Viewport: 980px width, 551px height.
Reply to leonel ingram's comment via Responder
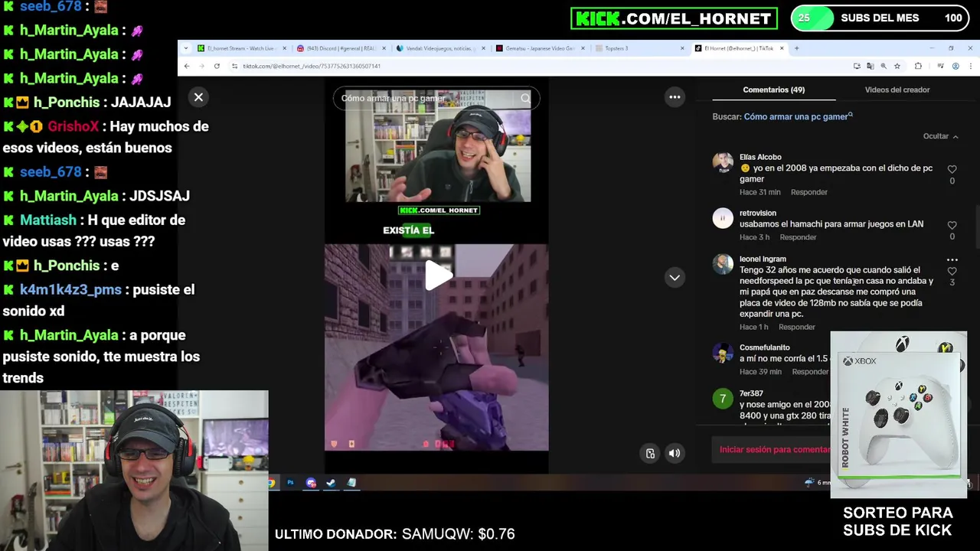coord(796,327)
